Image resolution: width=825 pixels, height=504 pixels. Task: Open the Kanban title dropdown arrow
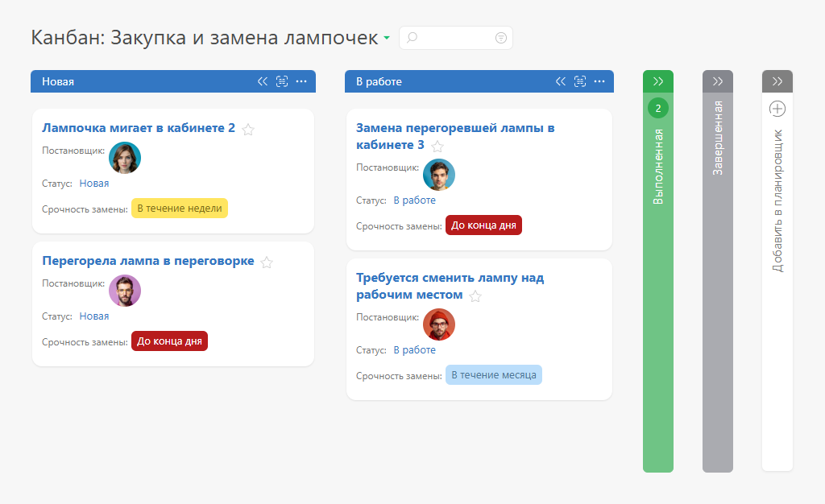pos(387,39)
